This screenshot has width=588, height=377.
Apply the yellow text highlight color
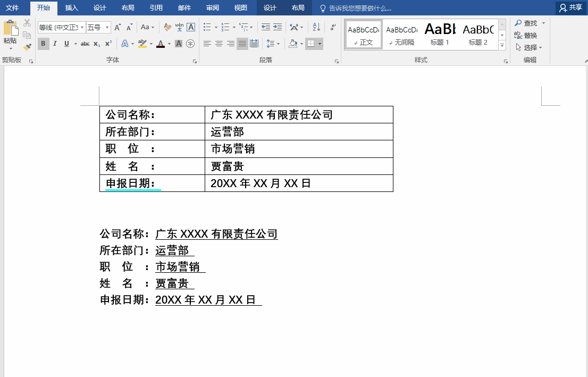(142, 44)
